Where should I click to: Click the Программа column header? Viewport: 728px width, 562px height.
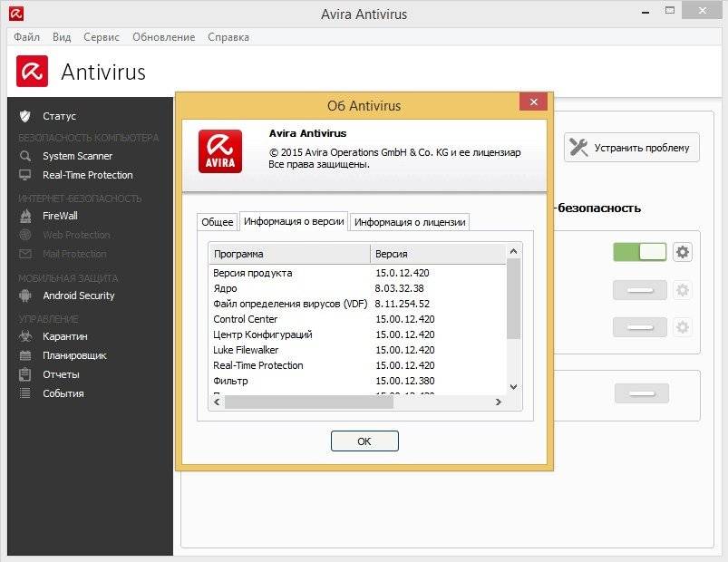tap(290, 254)
